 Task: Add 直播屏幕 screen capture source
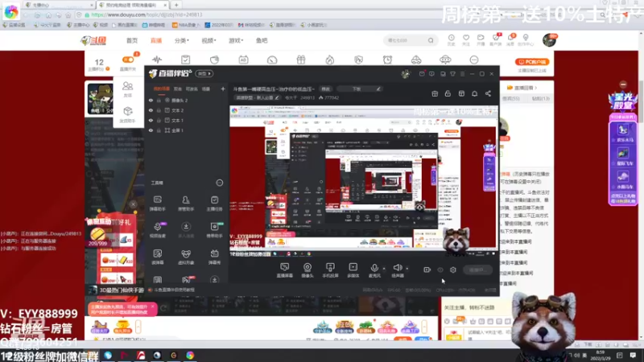point(285,270)
